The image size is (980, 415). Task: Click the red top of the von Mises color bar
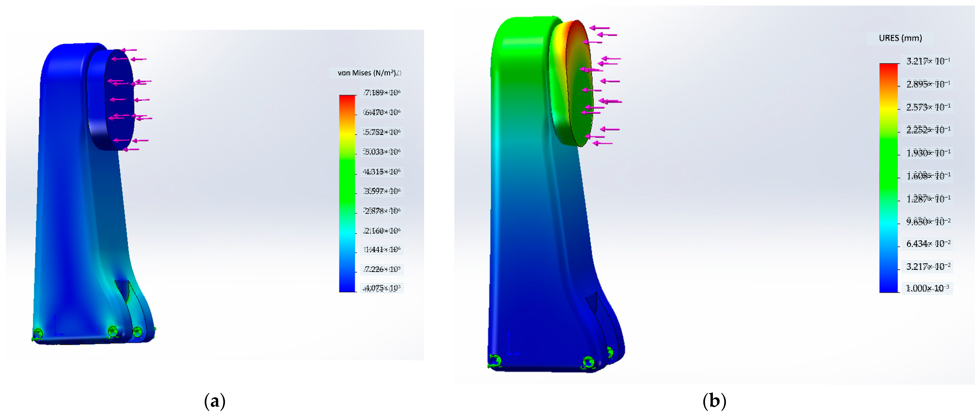pyautogui.click(x=347, y=99)
